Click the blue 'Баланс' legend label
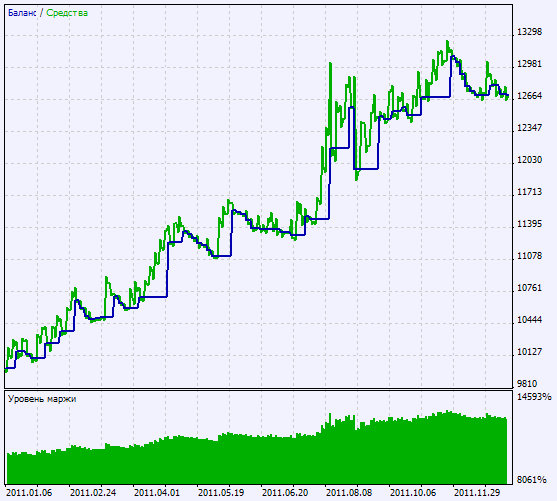This screenshot has height=501, width=557. point(22,13)
